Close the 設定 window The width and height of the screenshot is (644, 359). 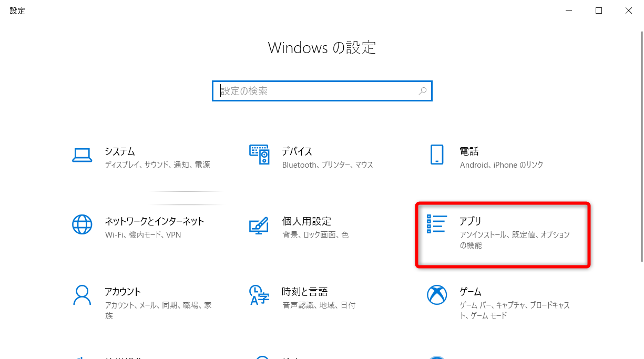[629, 11]
